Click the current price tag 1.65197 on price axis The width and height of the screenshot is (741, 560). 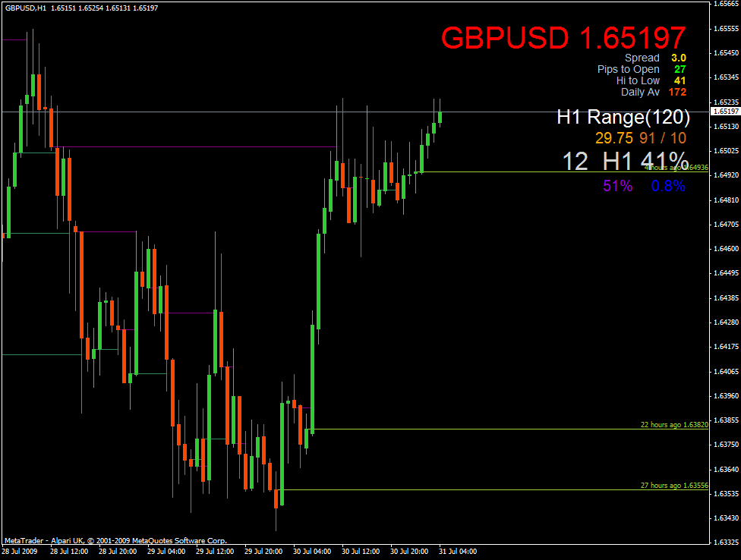[x=725, y=112]
